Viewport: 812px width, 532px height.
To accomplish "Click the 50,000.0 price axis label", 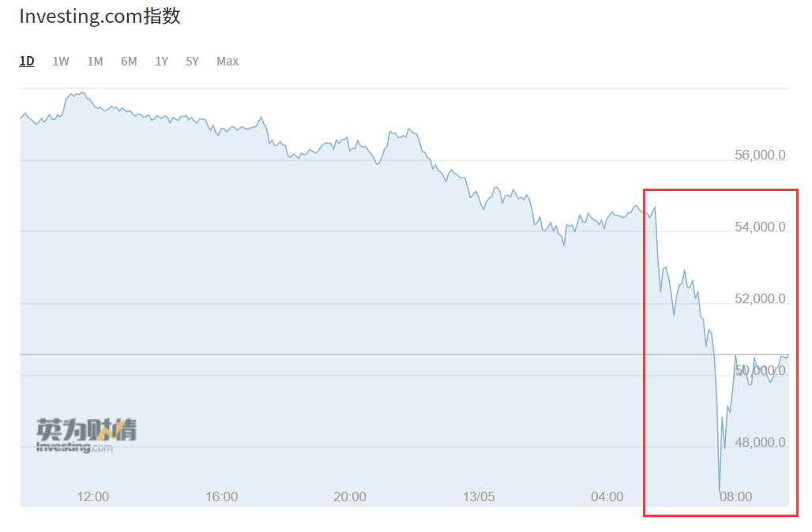I will tap(760, 370).
